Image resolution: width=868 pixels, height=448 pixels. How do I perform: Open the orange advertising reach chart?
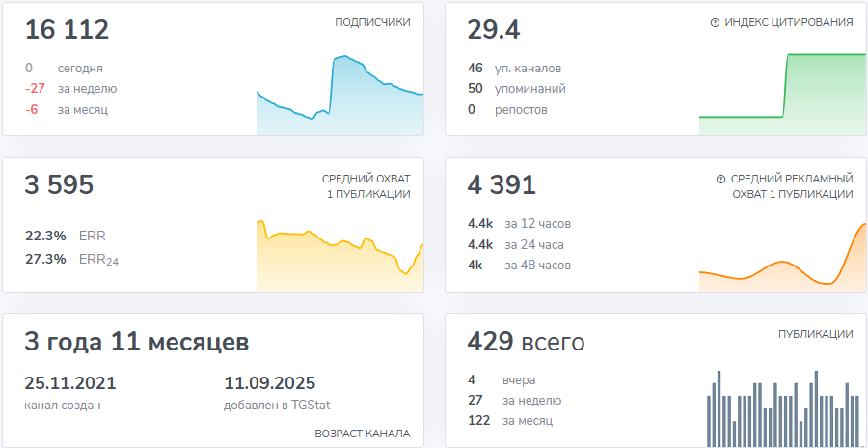pyautogui.click(x=783, y=257)
